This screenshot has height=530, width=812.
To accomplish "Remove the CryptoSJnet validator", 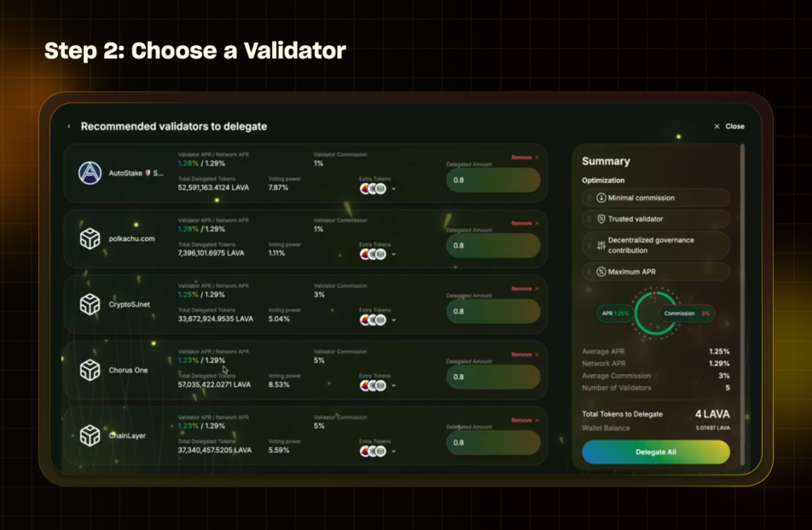I will (525, 289).
